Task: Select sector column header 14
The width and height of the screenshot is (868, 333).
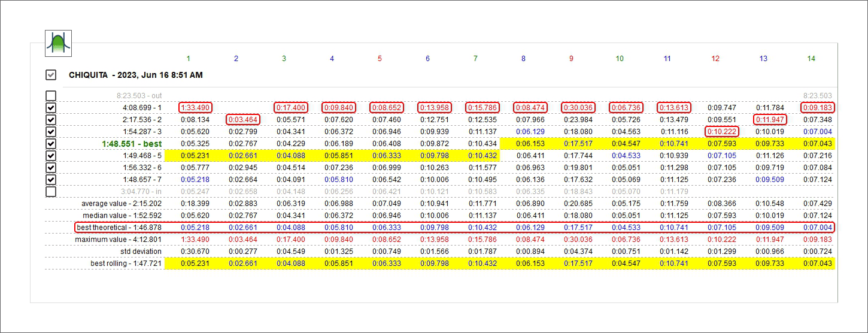Action: click(x=811, y=59)
